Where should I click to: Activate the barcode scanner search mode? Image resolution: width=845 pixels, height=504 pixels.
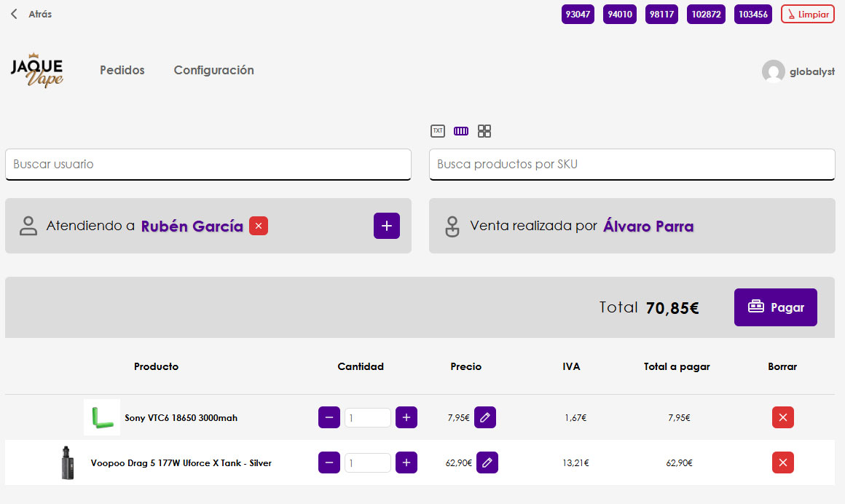[461, 131]
